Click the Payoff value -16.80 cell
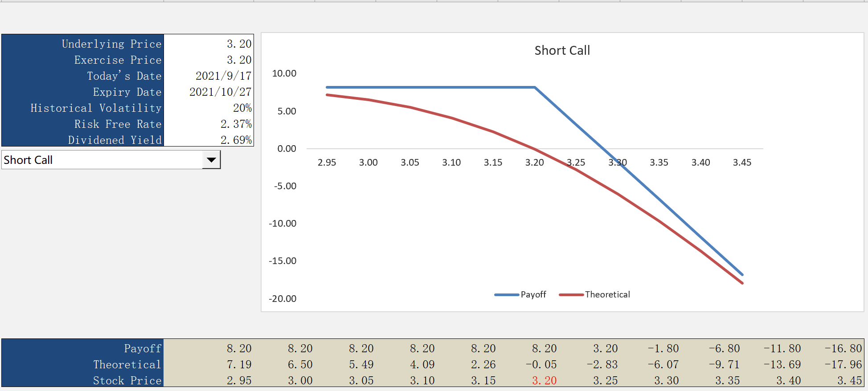This screenshot has width=868, height=391. coord(843,348)
